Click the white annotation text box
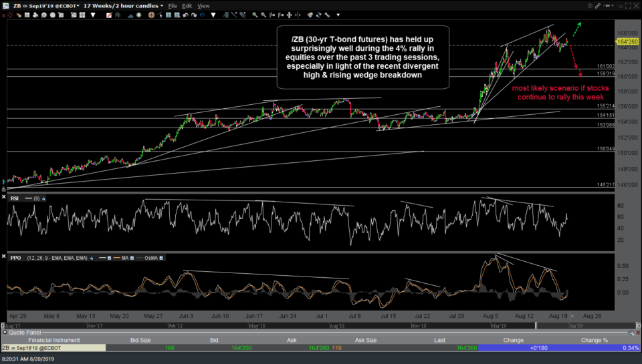Image resolution: width=642 pixels, height=364 pixels. click(x=362, y=57)
